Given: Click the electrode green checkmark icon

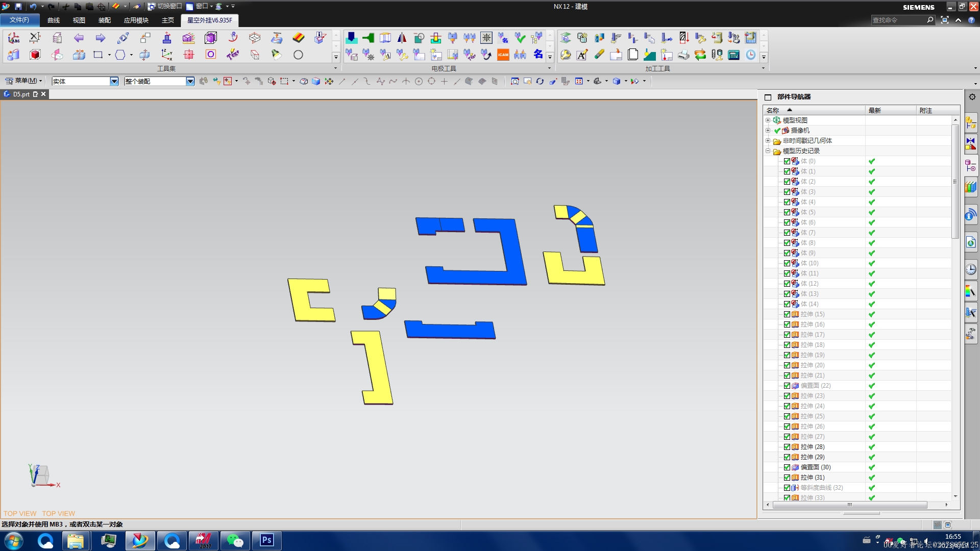Looking at the screenshot, I should [x=520, y=38].
